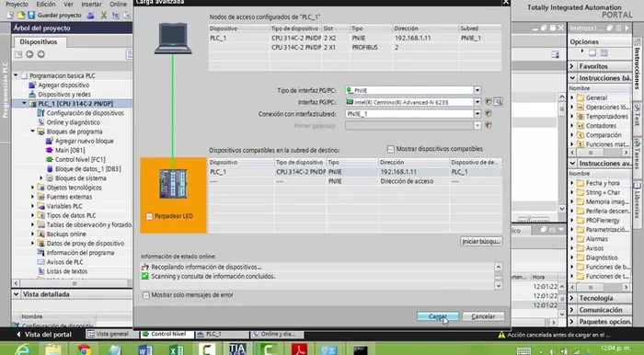Click the Iniciar búsqueda button

pyautogui.click(x=481, y=241)
